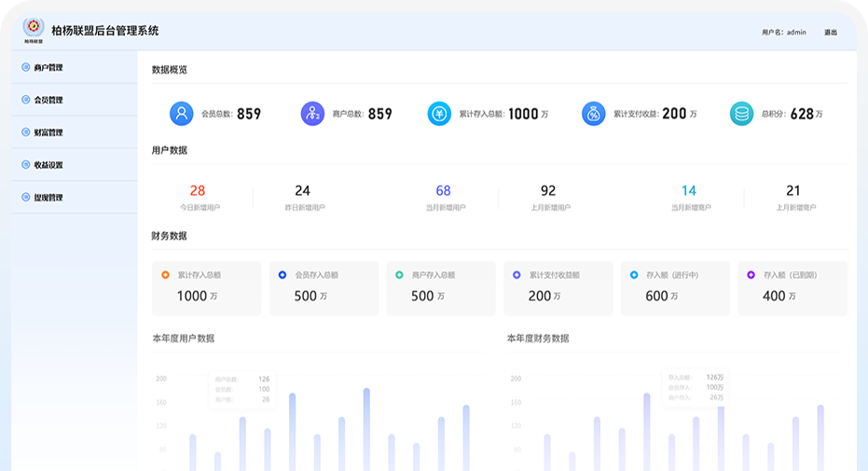Click the 财务数据 section heading
868x471 pixels.
(170, 236)
